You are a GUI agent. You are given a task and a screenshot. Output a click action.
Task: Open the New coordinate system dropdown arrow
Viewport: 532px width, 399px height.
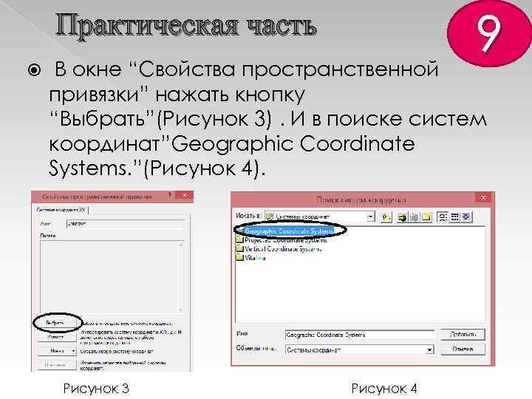pos(73,351)
